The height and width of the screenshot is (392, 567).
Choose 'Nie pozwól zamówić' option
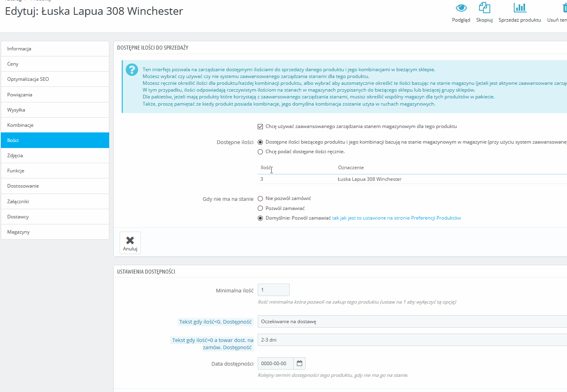260,199
